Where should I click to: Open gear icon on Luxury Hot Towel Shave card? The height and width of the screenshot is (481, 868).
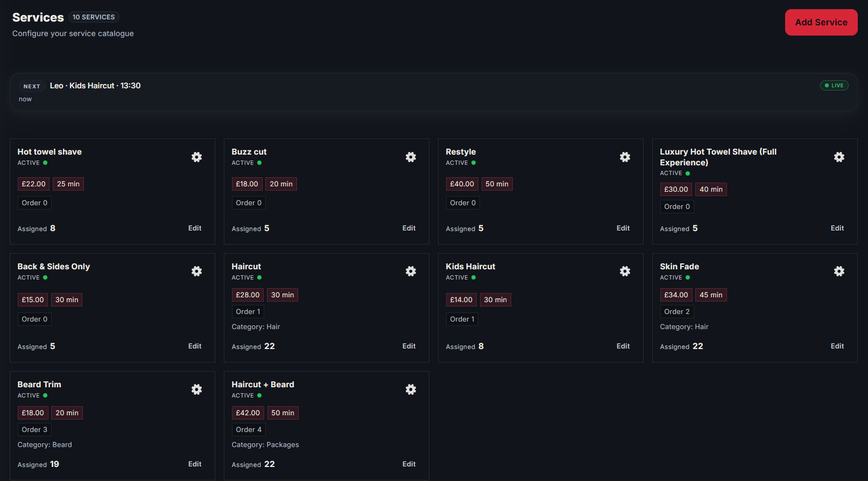coord(839,157)
